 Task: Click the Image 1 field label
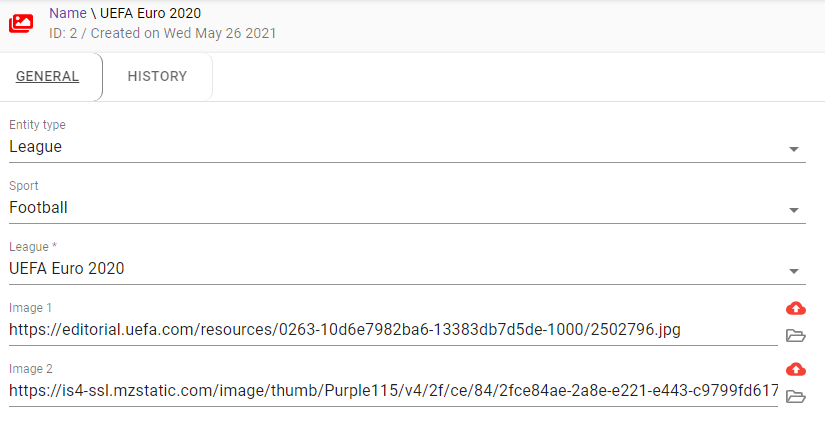(28, 308)
